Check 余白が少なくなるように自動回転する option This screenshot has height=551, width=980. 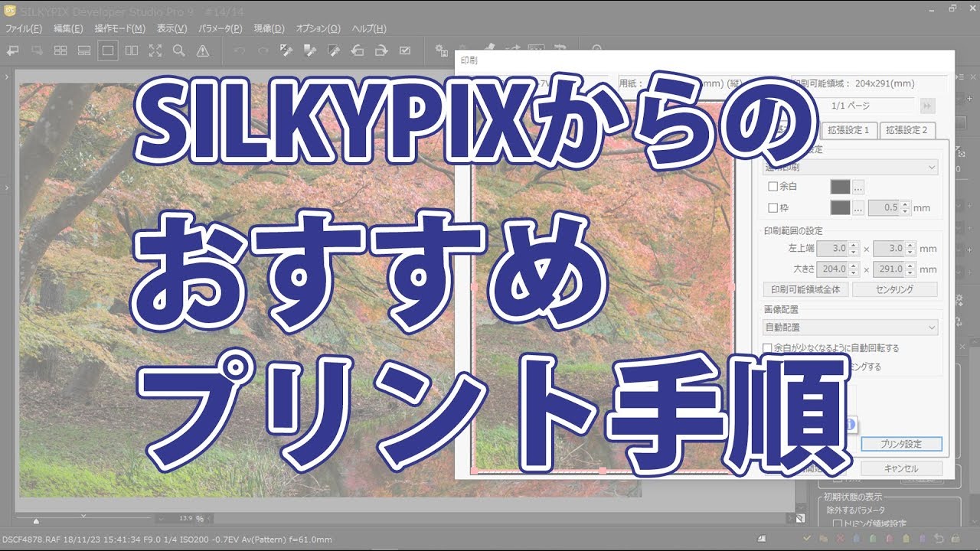point(768,348)
